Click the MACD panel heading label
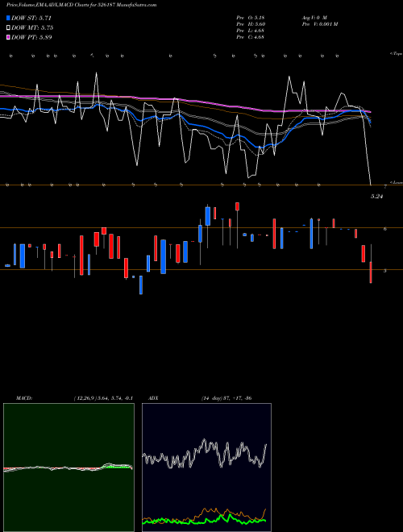 (x=24, y=398)
